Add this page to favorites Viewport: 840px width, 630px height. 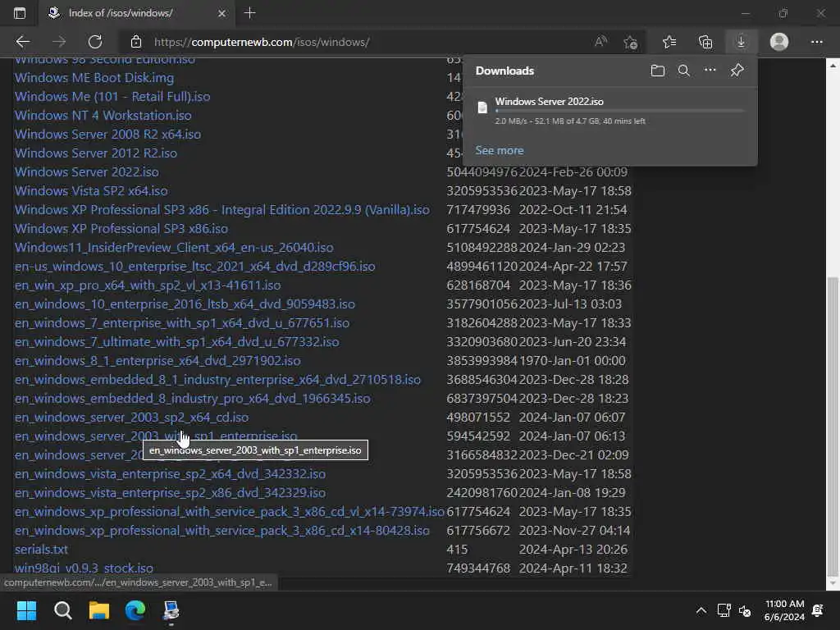631,42
